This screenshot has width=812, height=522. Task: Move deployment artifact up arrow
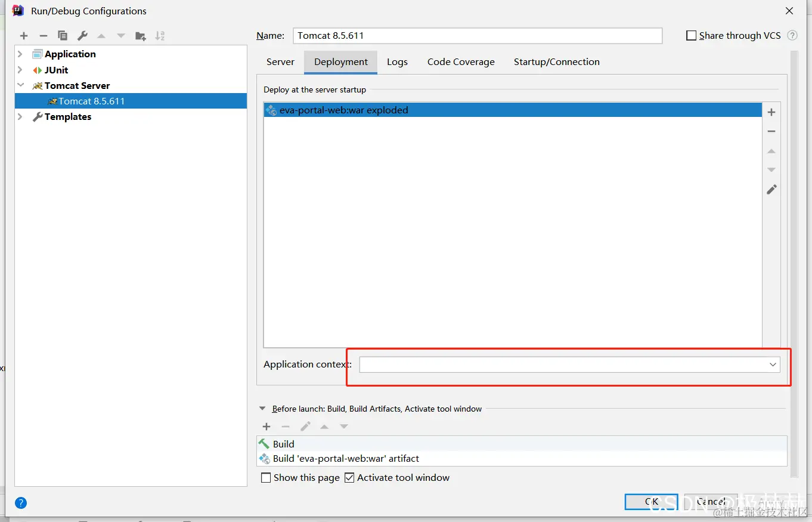point(771,151)
